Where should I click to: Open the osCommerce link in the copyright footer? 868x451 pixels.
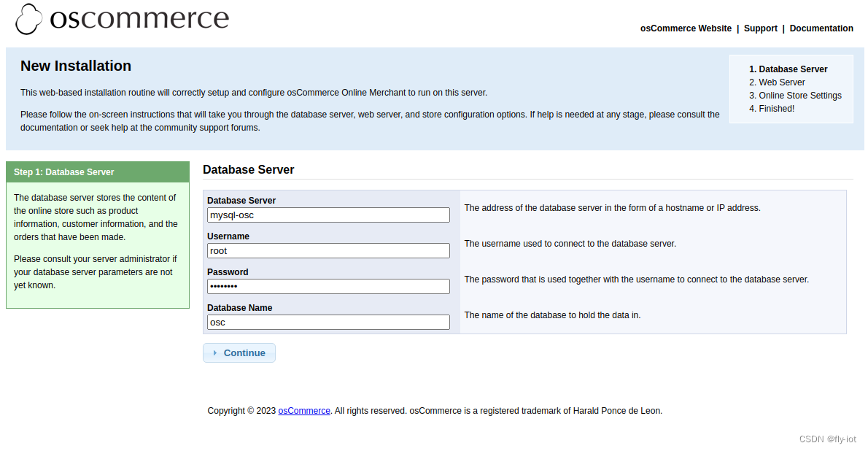coord(304,411)
